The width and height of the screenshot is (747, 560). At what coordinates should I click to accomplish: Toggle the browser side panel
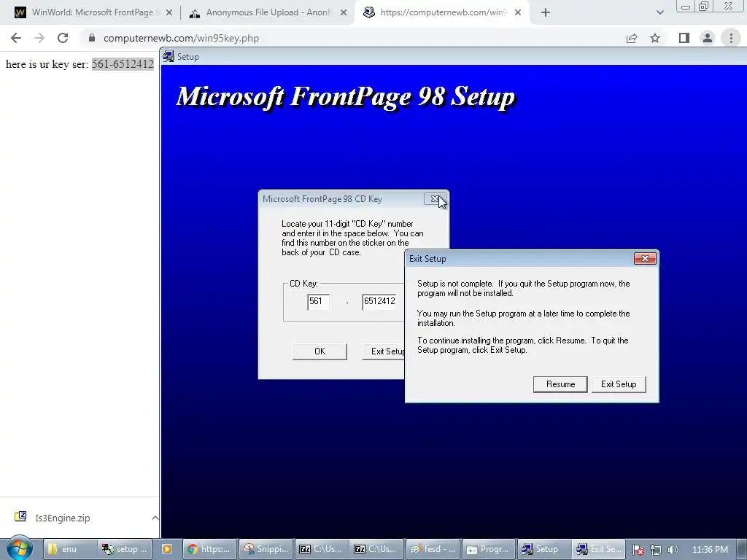click(684, 38)
